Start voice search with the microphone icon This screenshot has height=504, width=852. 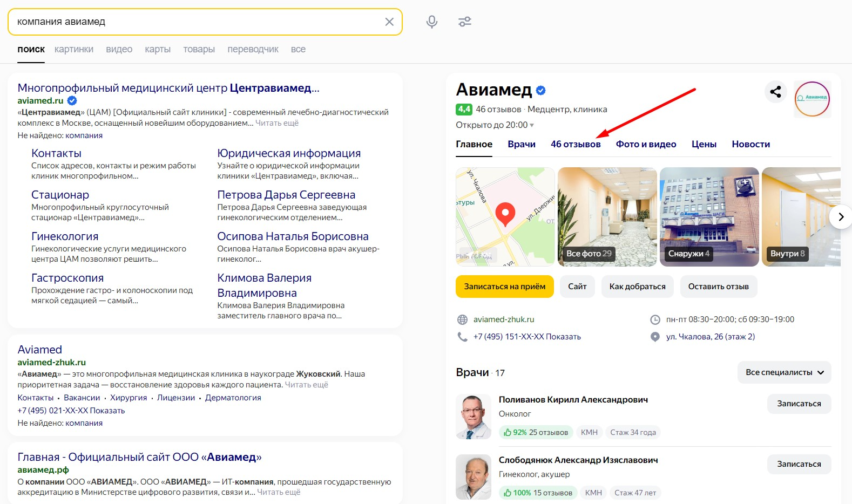(x=431, y=22)
